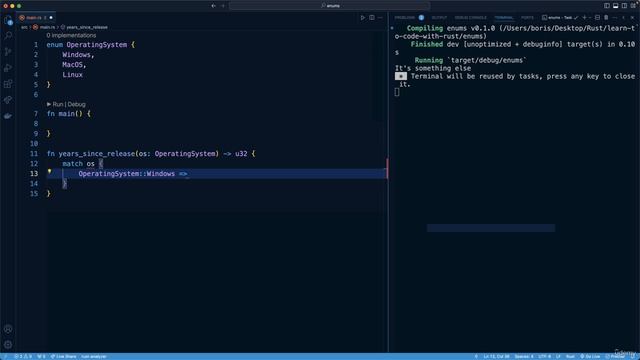Open the Explorer view in activity bar

(8, 20)
